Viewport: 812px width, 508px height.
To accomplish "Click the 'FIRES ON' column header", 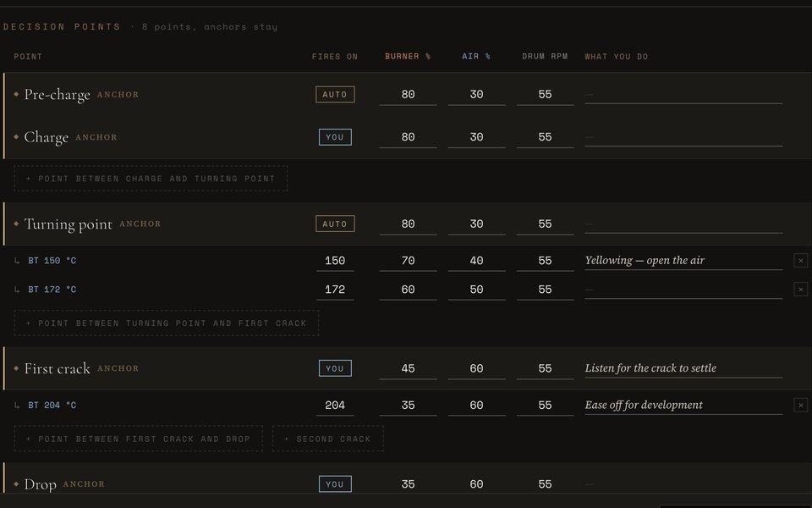I will (x=335, y=57).
